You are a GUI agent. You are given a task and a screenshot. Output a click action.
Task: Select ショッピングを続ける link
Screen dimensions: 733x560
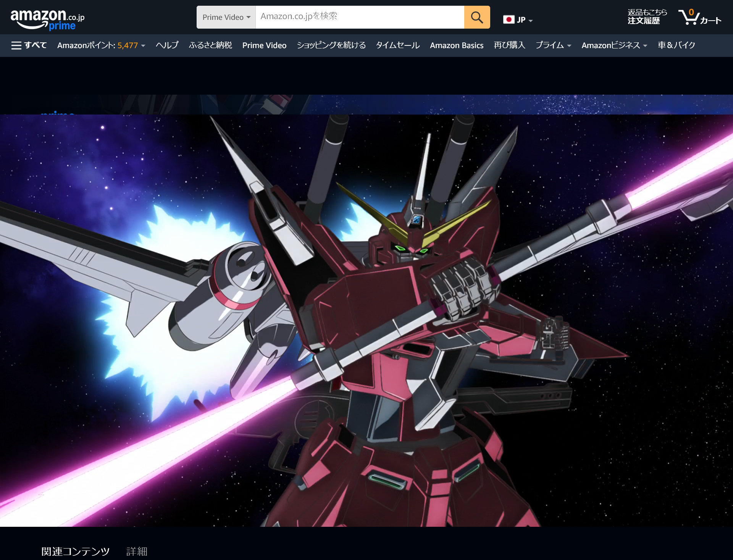coord(331,45)
